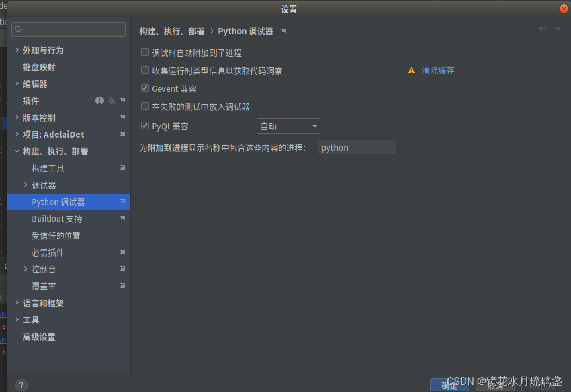Click the gear icon beside 必需插件
Viewport: 571px width, 392px height.
tap(122, 252)
